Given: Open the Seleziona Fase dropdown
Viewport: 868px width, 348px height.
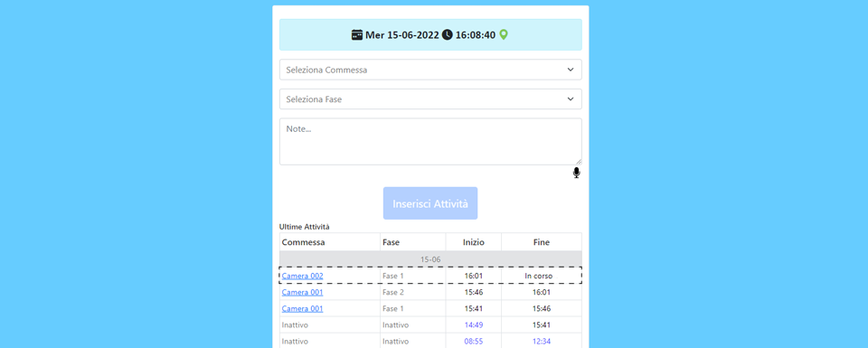Looking at the screenshot, I should click(430, 99).
